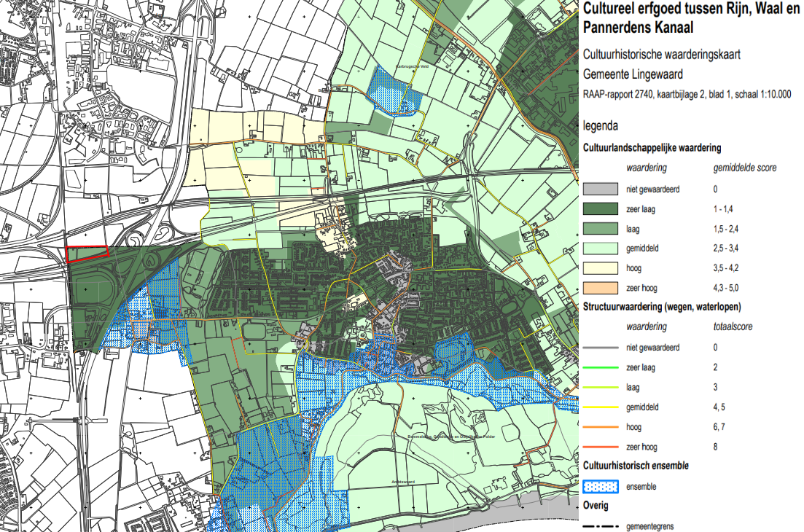Click the red-orange 'zeer hoog' line sample
This screenshot has width=804, height=532.
[601, 446]
